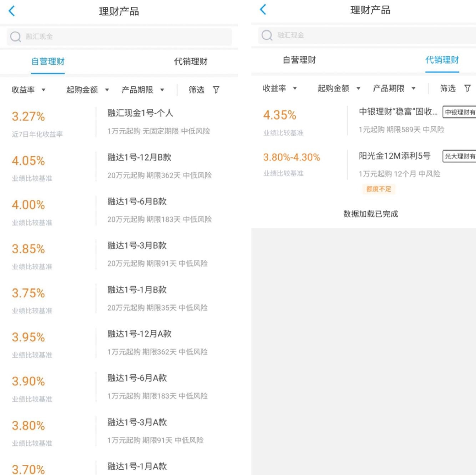Open 筛选 funnel icon on 自营理财 screen
The width and height of the screenshot is (476, 475).
216,90
